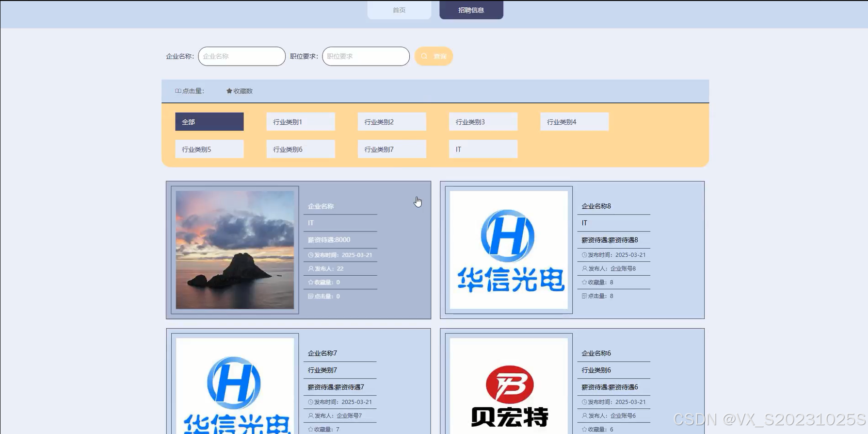
Task: Click clock icon in 企业名称7 card
Action: (x=311, y=402)
